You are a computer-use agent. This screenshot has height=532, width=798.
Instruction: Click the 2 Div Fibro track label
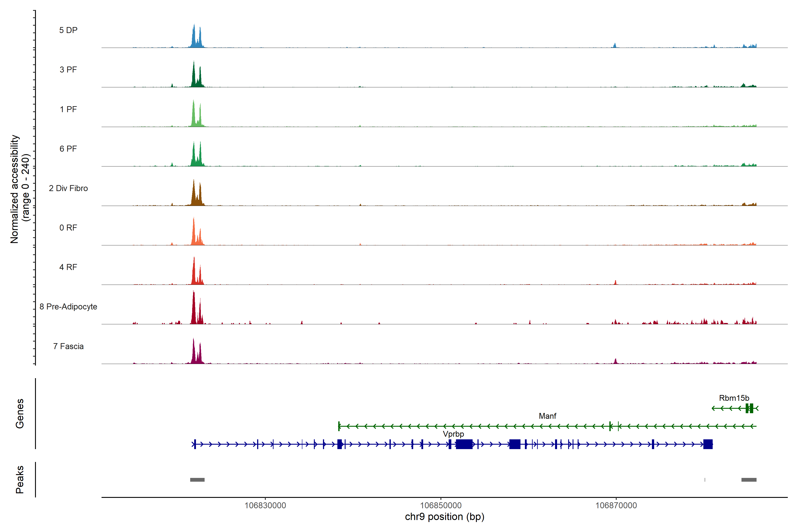click(x=68, y=188)
